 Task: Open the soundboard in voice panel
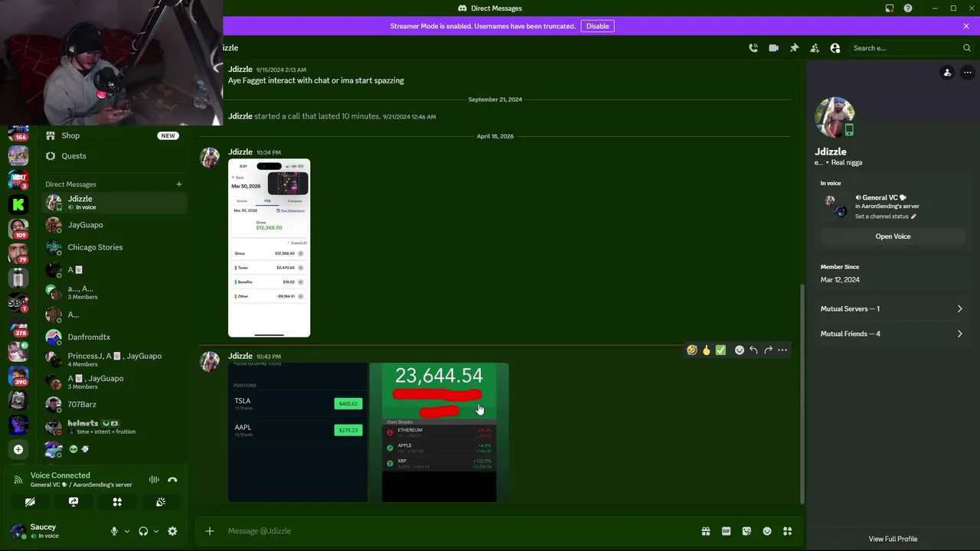click(x=161, y=502)
